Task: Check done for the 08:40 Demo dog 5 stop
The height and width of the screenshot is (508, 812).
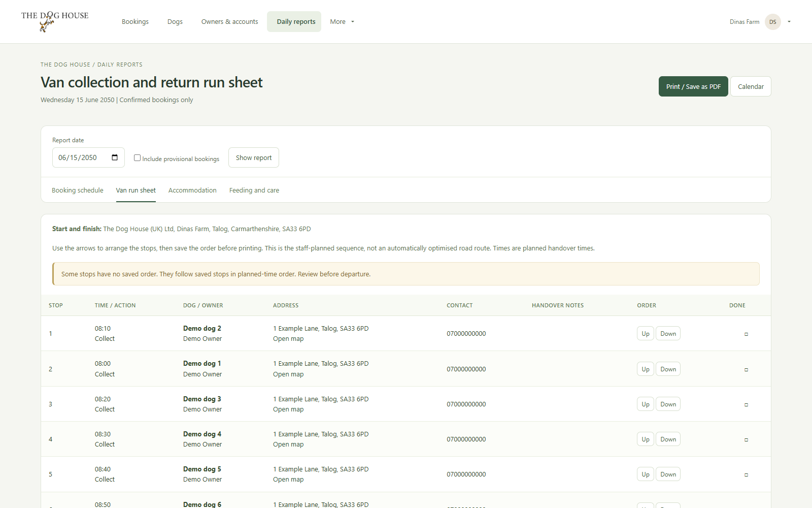Action: (x=746, y=475)
